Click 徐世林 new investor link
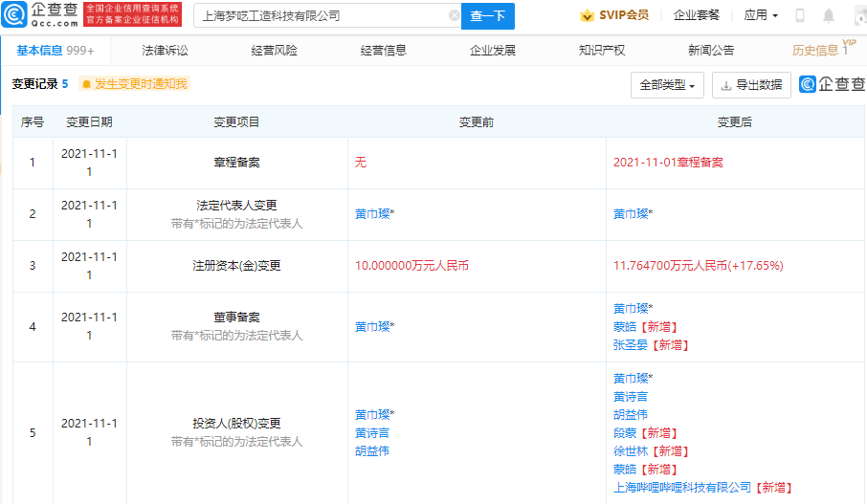Image resolution: width=867 pixels, height=504 pixels. (631, 451)
